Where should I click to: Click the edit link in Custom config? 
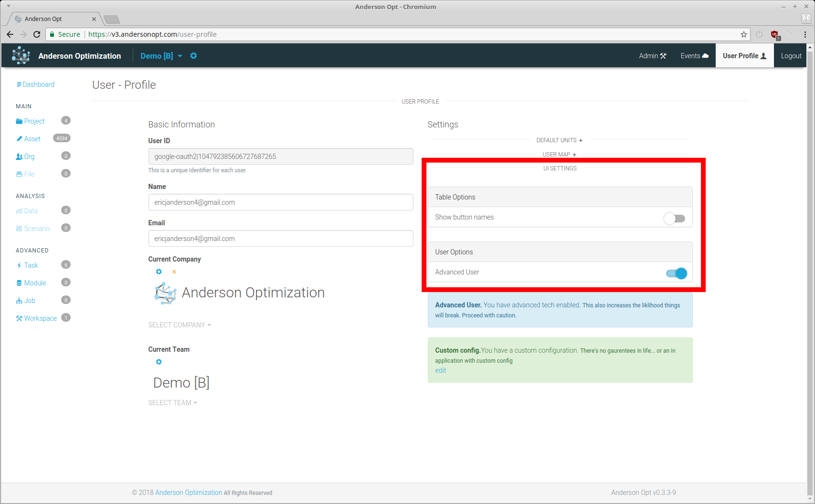tap(440, 370)
